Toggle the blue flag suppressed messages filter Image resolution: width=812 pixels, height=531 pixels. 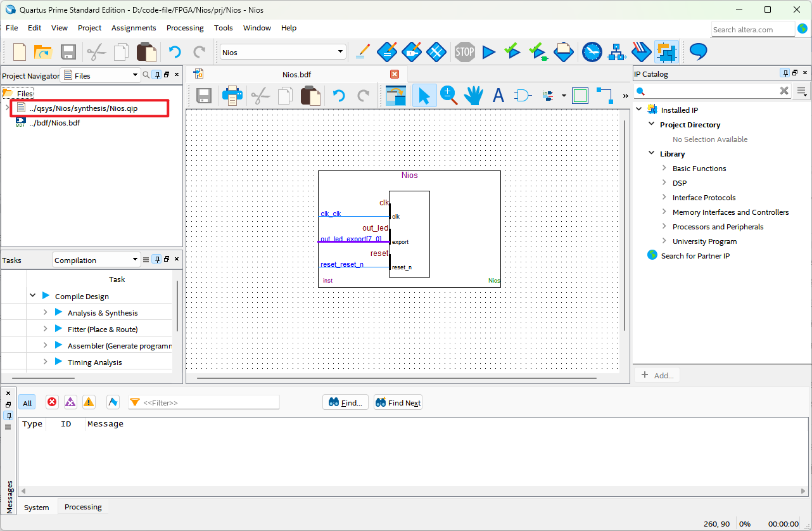pos(113,402)
